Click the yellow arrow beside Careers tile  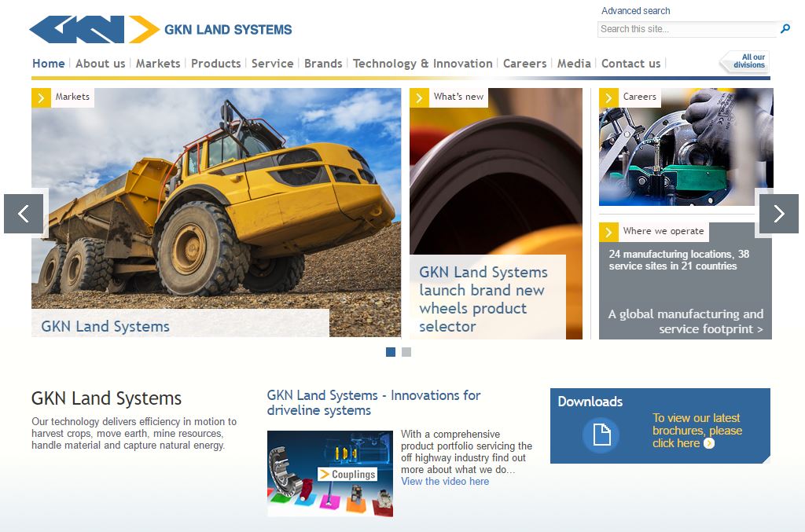point(608,97)
